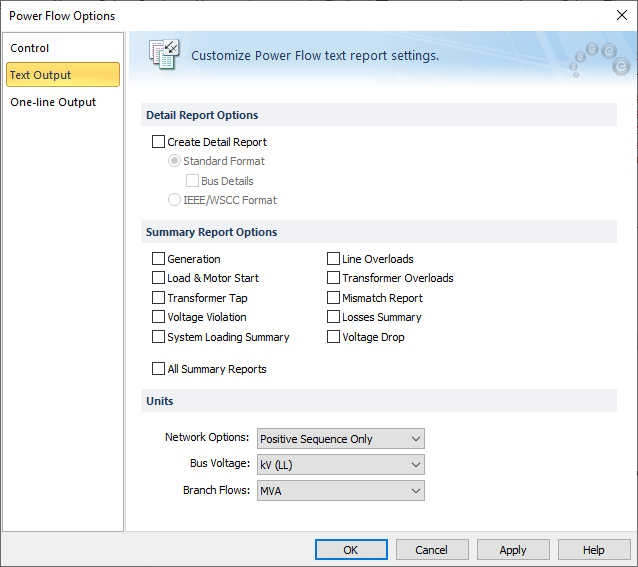Close the Power Flow Options dialog
The width and height of the screenshot is (638, 567).
click(x=621, y=15)
